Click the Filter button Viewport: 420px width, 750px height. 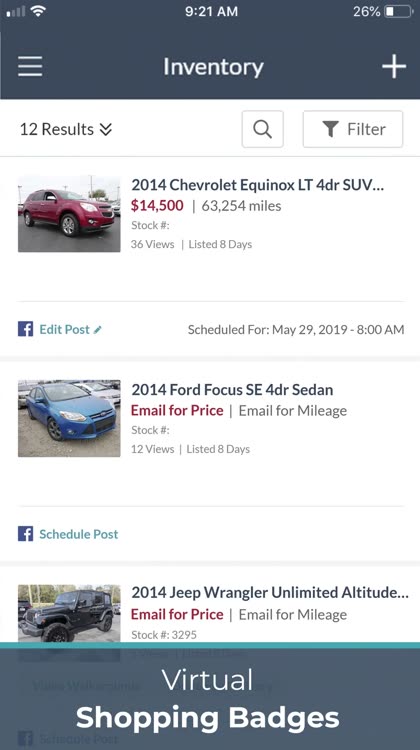pyautogui.click(x=353, y=129)
